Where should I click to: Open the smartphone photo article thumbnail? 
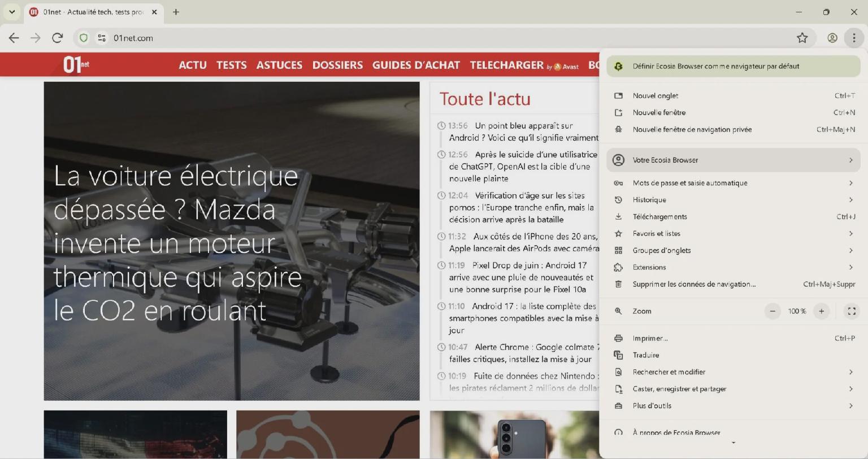[x=514, y=434]
